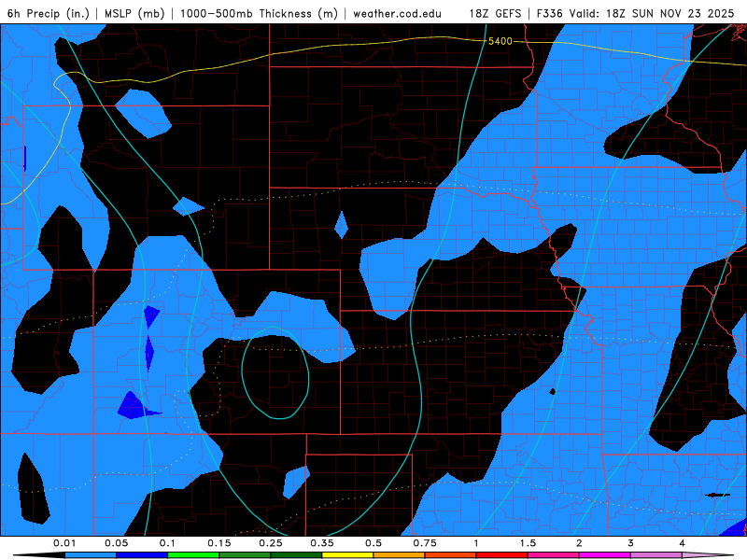This screenshot has height=560, width=747.
Task: Click the "6h Precip (in.)" title text
Action: click(x=49, y=13)
